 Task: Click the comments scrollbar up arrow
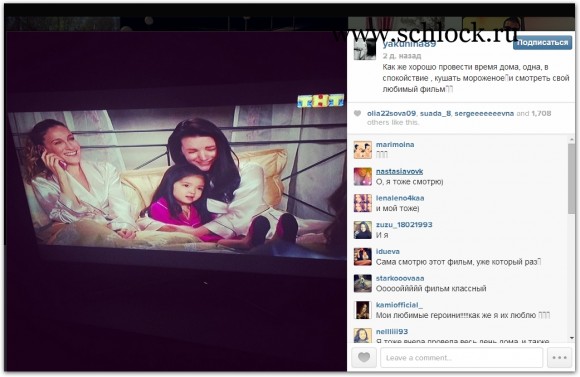point(572,139)
